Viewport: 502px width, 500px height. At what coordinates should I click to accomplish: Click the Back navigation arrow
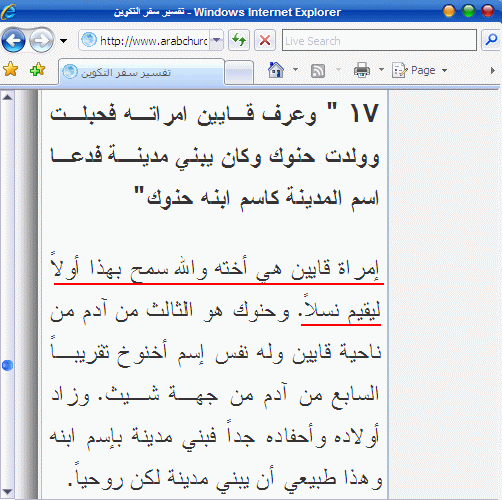[x=14, y=41]
